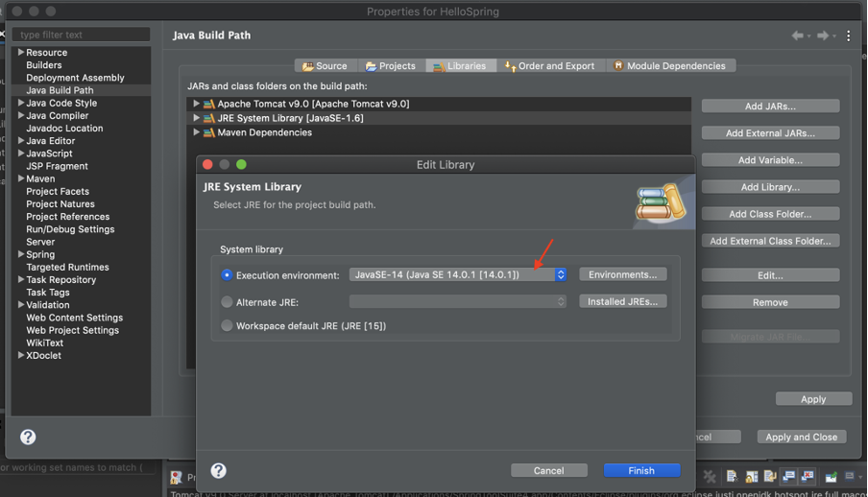Expand the Task Repository tree node
Screen dimensions: 868x497
coord(21,279)
